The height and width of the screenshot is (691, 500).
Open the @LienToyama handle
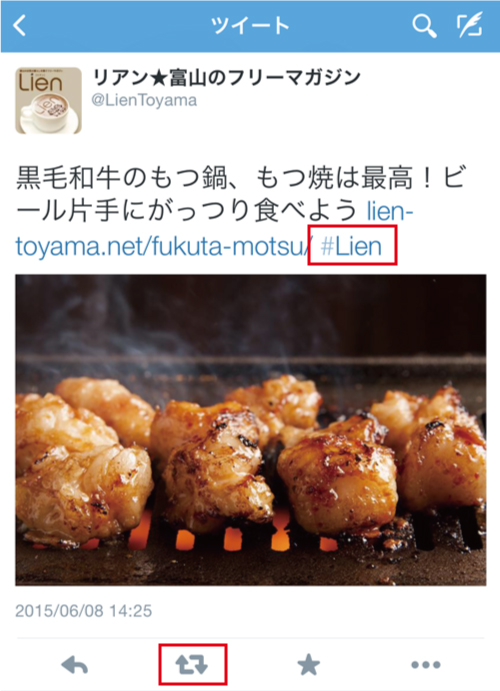pyautogui.click(x=144, y=100)
